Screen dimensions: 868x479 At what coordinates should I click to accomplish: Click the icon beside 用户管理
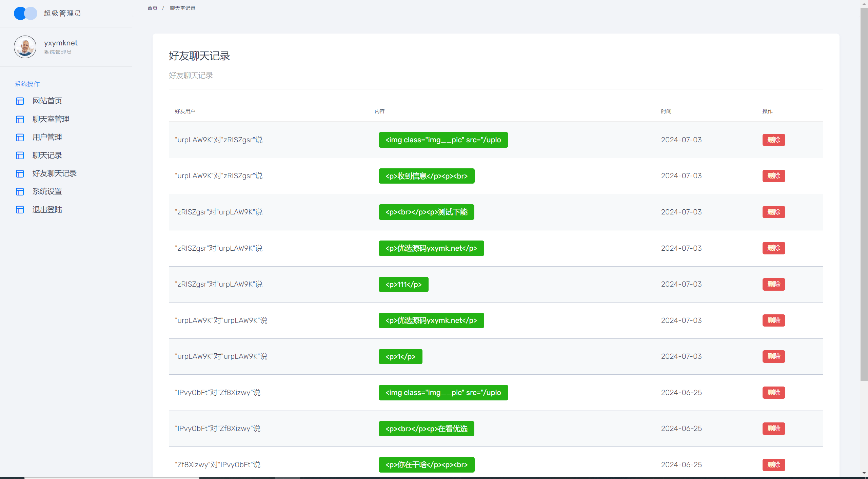coord(20,137)
